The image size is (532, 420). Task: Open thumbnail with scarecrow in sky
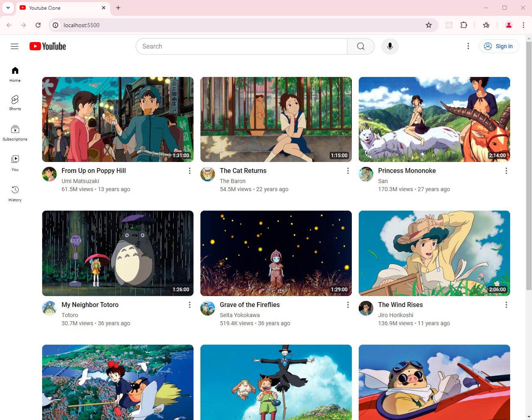coord(276,382)
